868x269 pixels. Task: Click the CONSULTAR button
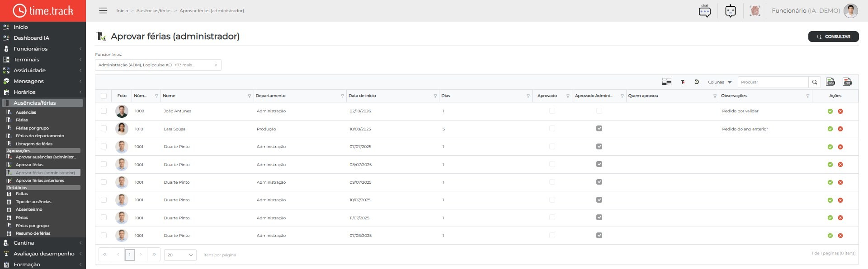point(833,37)
